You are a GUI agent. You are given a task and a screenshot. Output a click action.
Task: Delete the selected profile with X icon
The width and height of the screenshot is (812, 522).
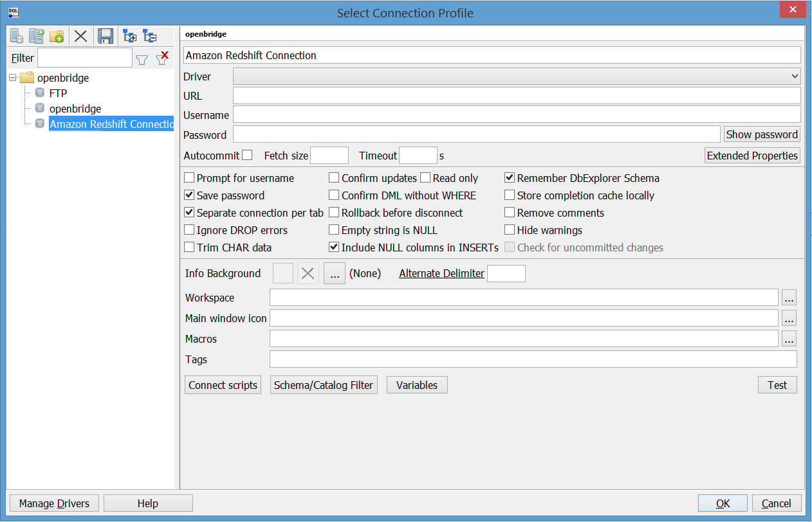pos(80,36)
